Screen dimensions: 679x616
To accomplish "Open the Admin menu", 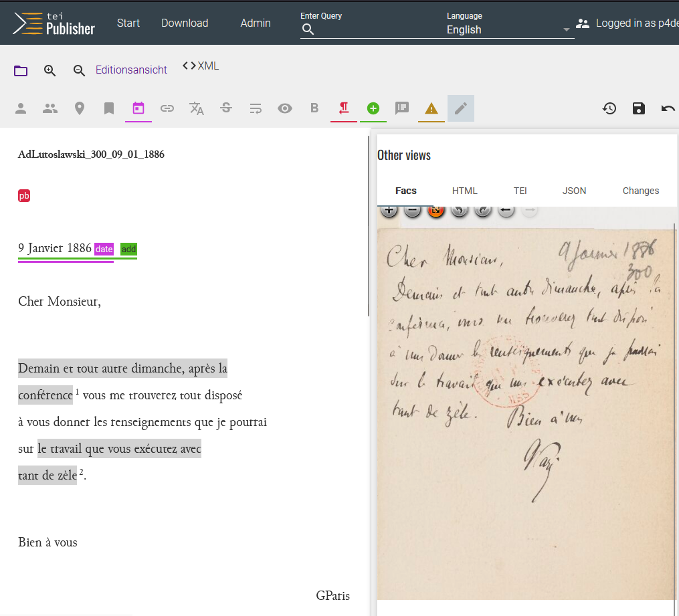I will pos(255,22).
